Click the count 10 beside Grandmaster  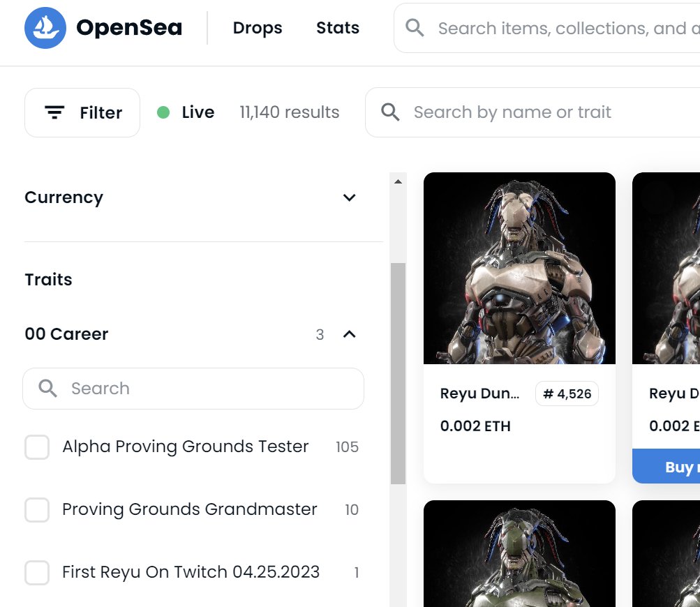tap(351, 510)
